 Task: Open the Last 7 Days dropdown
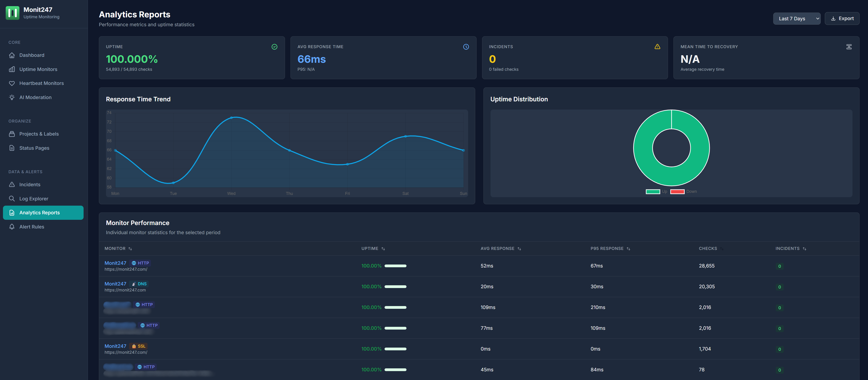[x=797, y=18]
